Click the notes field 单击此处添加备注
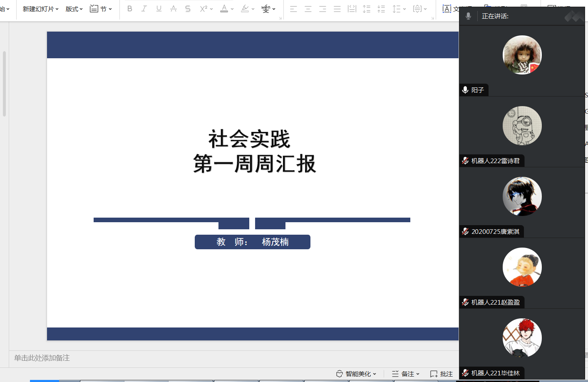This screenshot has height=382, width=588. click(x=42, y=358)
